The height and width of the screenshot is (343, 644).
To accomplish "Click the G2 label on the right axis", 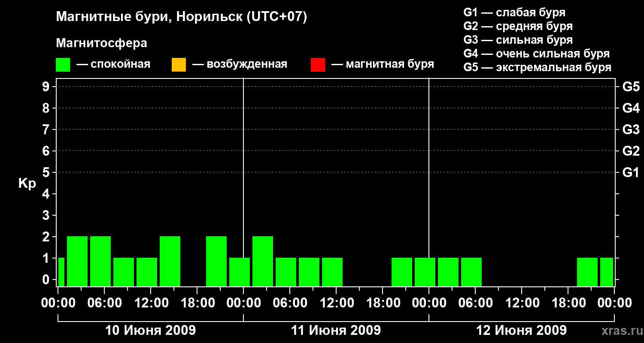I will [x=631, y=151].
